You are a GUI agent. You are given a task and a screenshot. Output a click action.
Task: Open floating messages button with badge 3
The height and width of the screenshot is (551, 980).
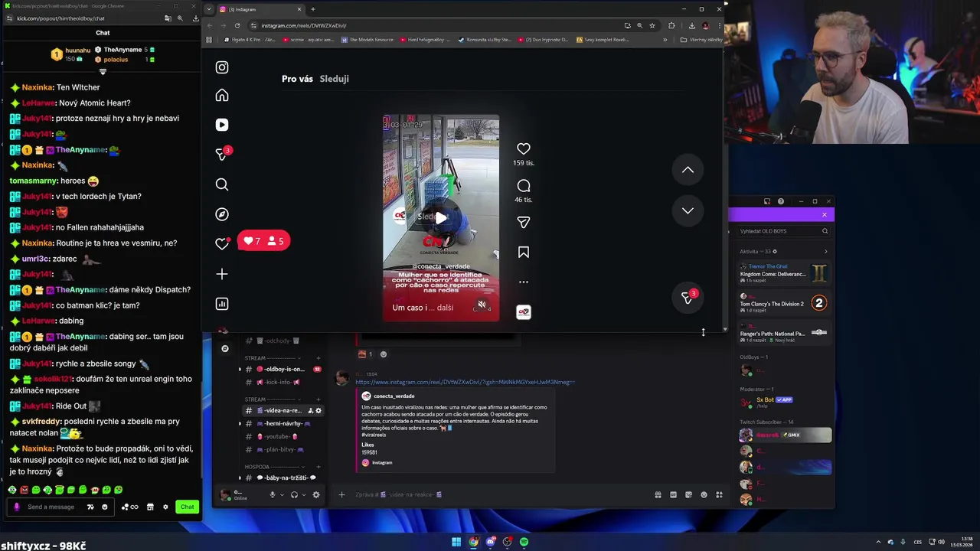(x=688, y=298)
